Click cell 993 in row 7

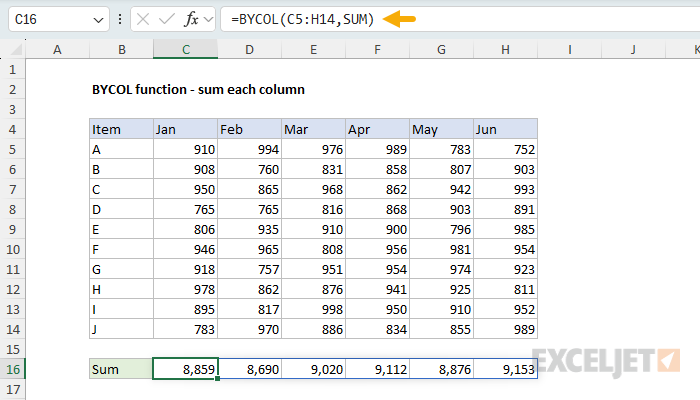505,190
